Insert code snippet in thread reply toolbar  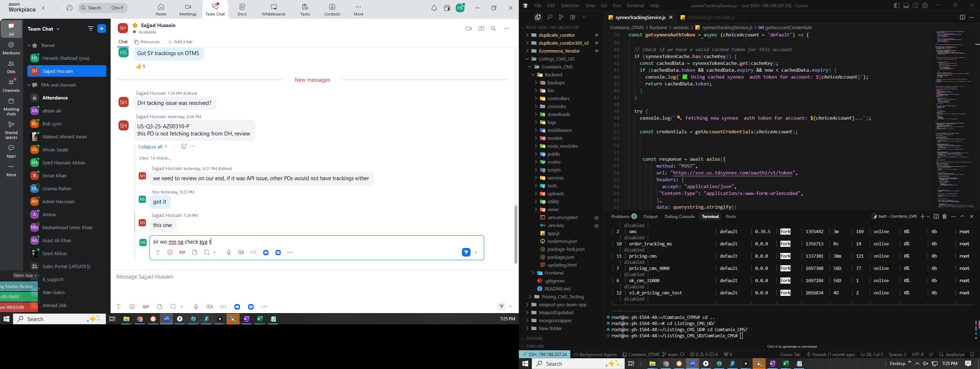pos(253,252)
